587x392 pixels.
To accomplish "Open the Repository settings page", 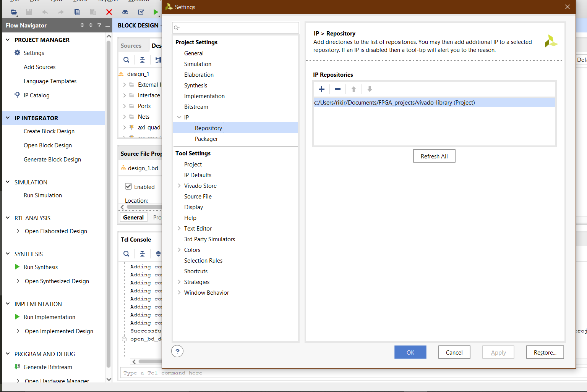I will [235, 128].
